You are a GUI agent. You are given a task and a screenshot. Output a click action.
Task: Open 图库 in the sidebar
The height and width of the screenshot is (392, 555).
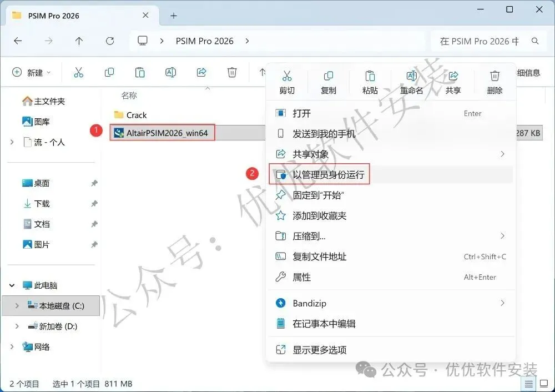click(x=36, y=122)
